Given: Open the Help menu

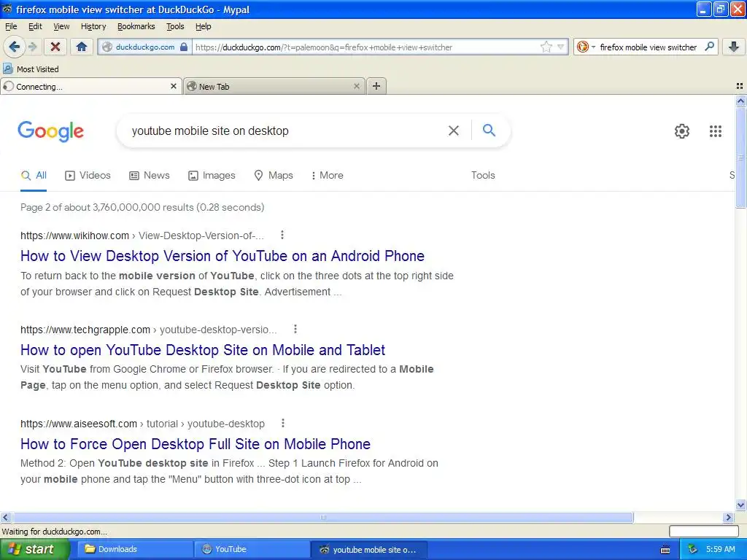Looking at the screenshot, I should point(203,26).
